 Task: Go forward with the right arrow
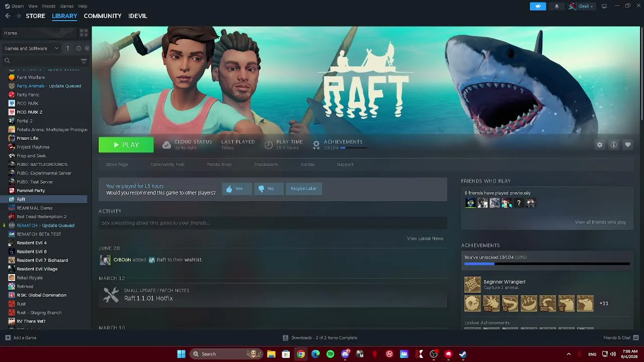click(x=18, y=16)
